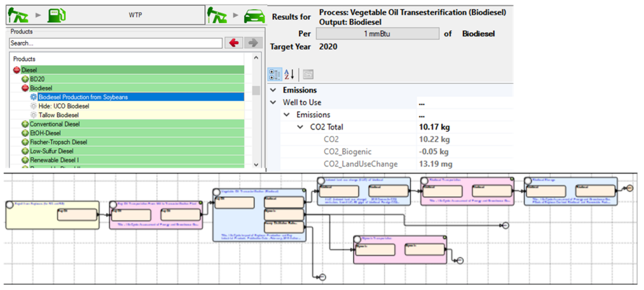
Task: Collapse the CO2 Total row
Action: click(x=300, y=127)
